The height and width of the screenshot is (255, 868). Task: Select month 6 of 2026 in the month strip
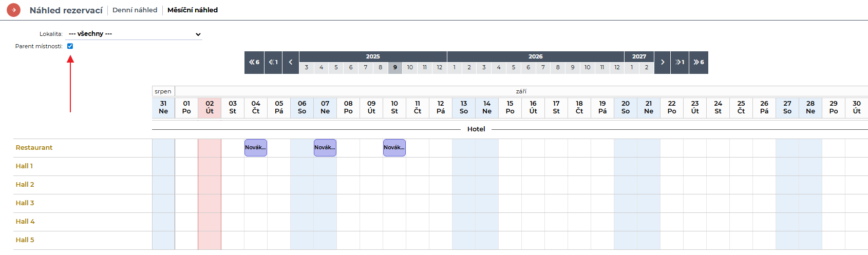coord(528,68)
